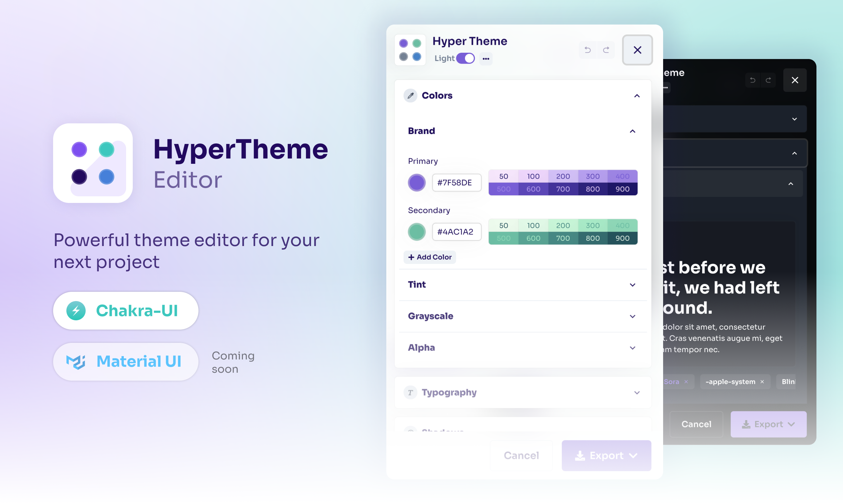Click the Secondary color hex input field
The image size is (843, 504).
pyautogui.click(x=455, y=231)
